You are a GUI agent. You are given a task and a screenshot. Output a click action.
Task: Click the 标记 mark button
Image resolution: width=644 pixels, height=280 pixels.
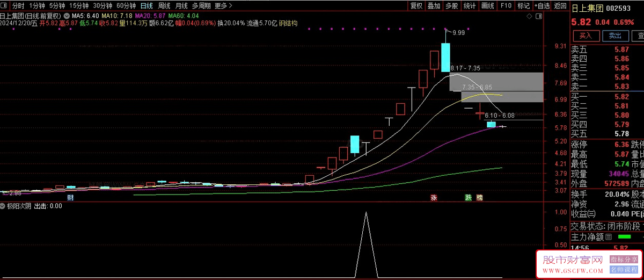point(524,6)
